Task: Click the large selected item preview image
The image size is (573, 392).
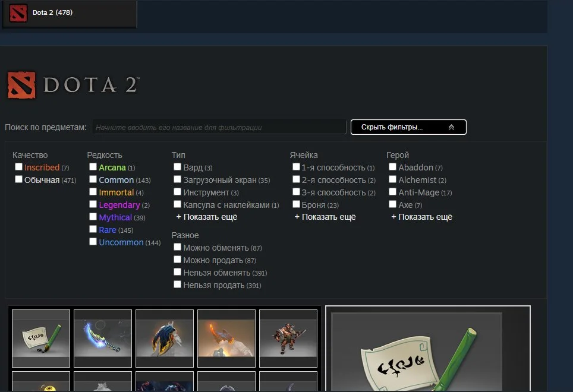Action: point(417,352)
